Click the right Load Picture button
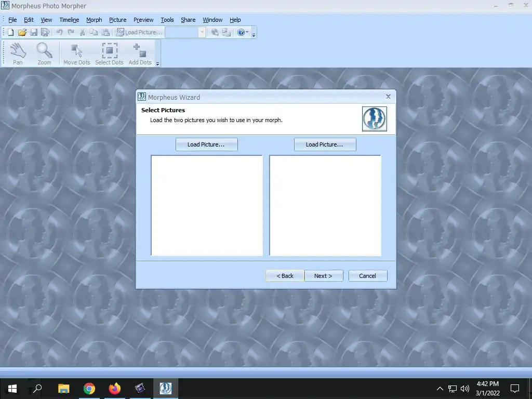532x399 pixels. click(325, 144)
